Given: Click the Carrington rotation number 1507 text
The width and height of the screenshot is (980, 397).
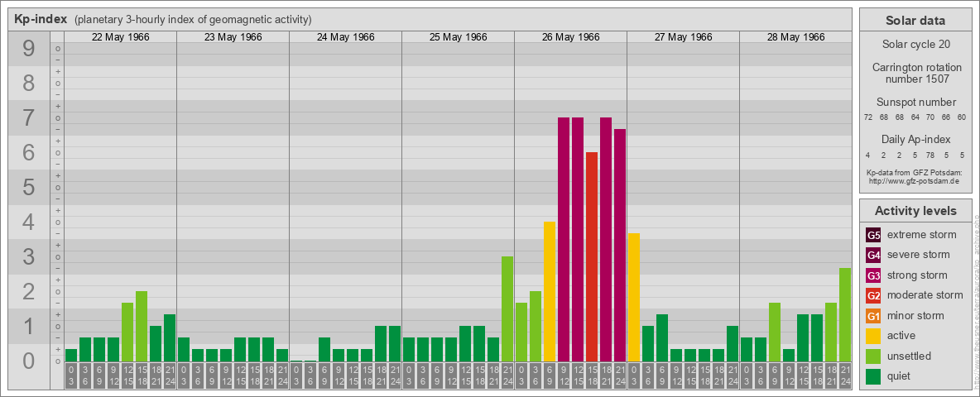Looking at the screenshot, I should point(915,73).
